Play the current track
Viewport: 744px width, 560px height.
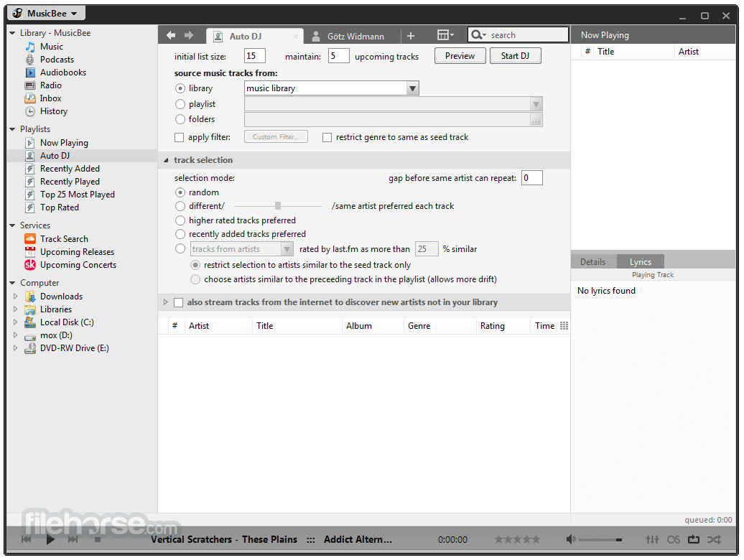click(50, 539)
